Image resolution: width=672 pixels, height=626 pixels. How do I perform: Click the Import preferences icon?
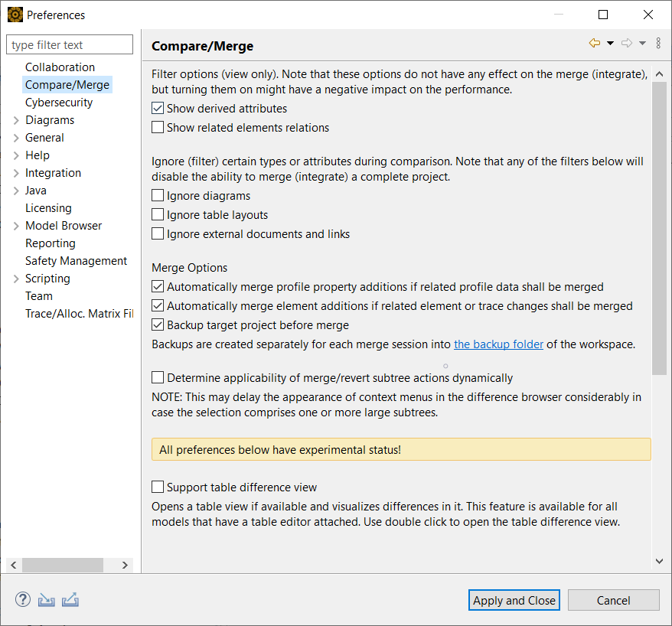47,600
